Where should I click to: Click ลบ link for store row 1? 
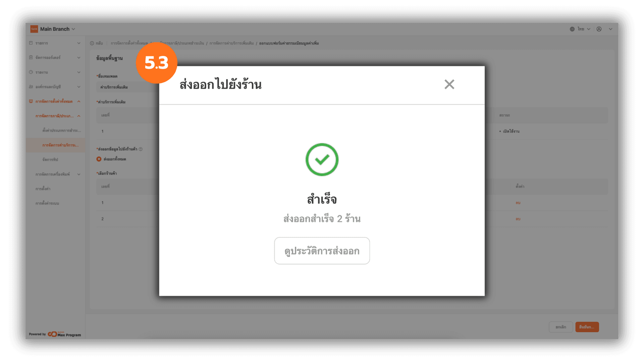click(x=518, y=203)
